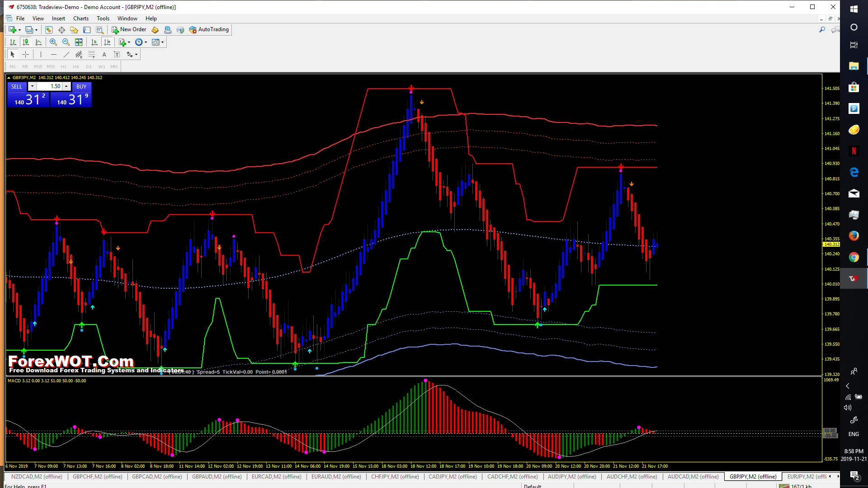
Task: Tile chart windows icon
Action: (79, 42)
